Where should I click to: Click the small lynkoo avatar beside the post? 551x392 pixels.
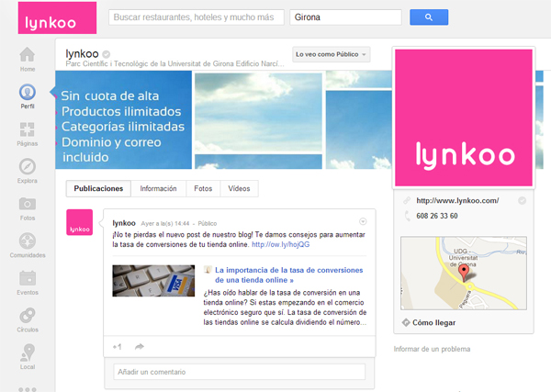[79, 222]
